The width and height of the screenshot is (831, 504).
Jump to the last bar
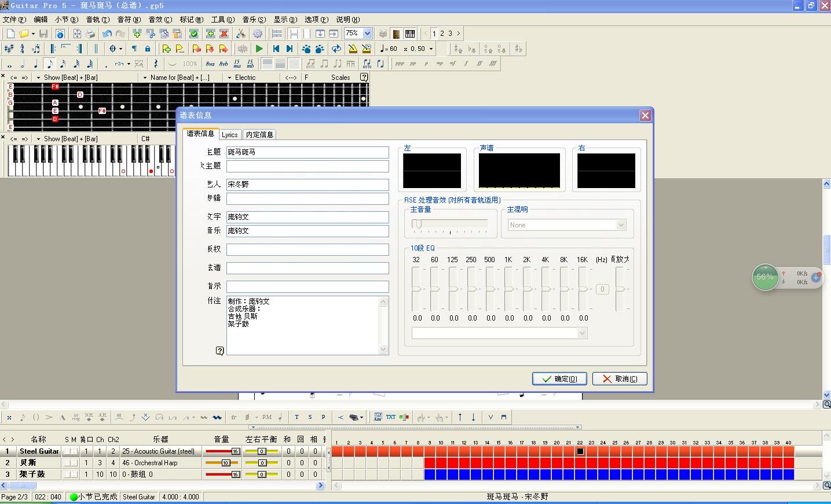[290, 49]
